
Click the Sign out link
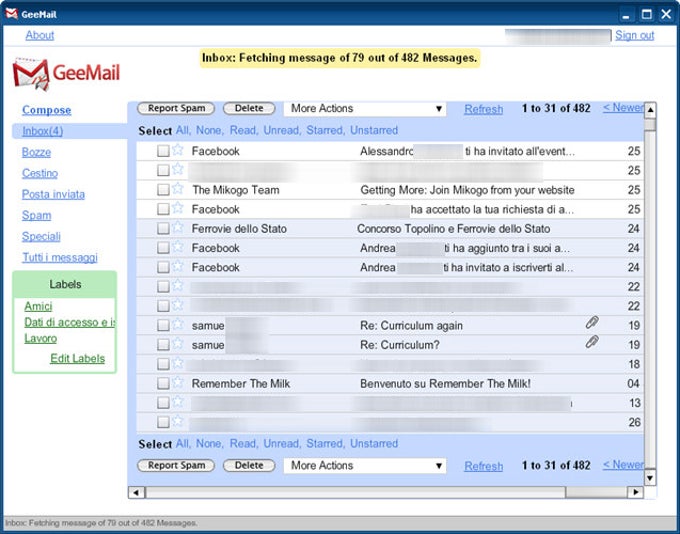pyautogui.click(x=634, y=35)
